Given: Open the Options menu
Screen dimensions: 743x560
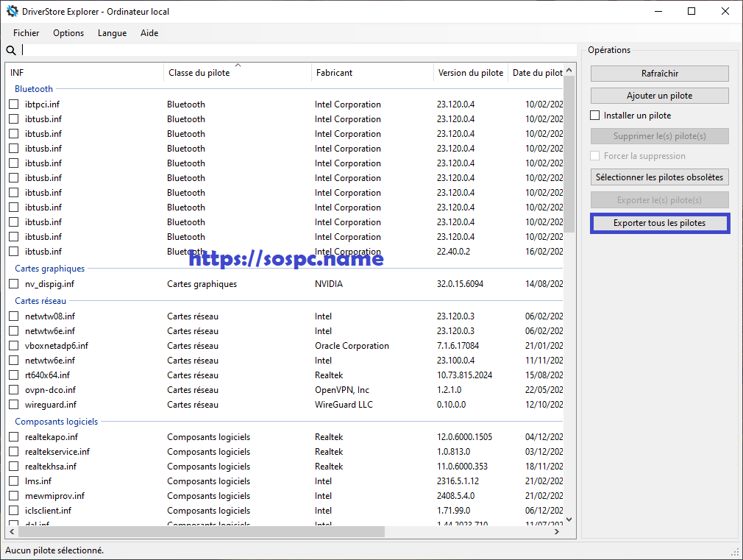Looking at the screenshot, I should tap(68, 33).
